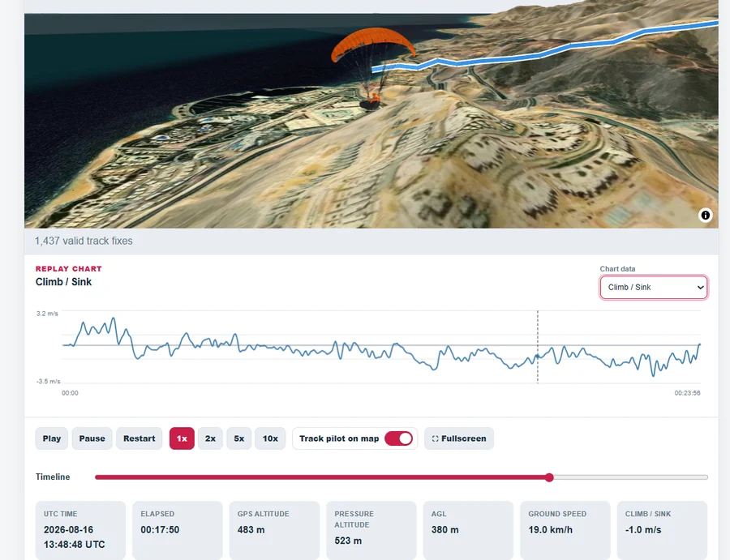Click the REPLAY CHART heading

[x=68, y=269]
